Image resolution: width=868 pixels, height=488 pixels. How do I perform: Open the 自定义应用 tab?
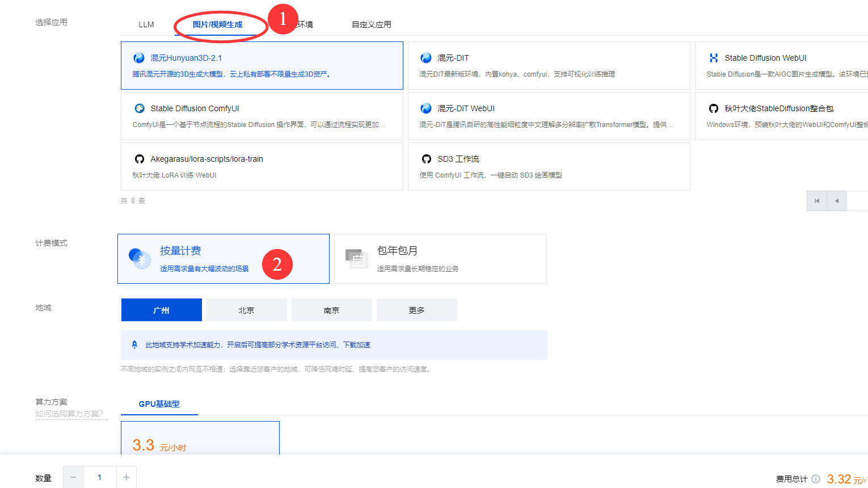371,24
